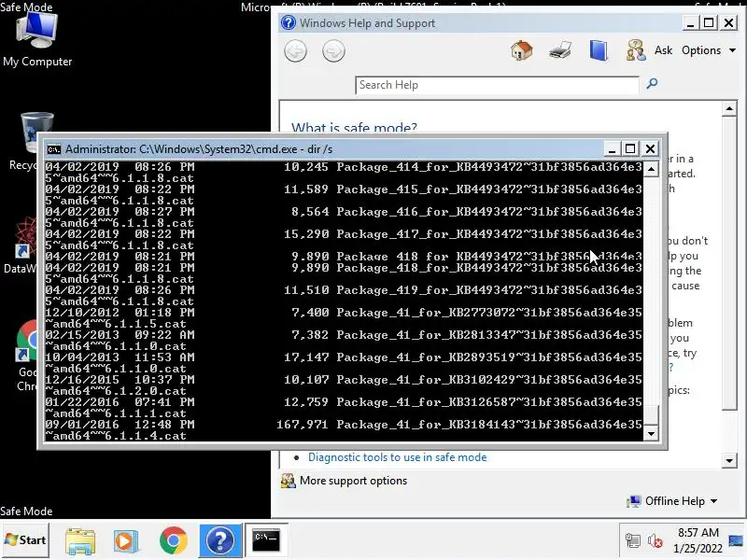This screenshot has height=560, width=747.
Task: Open Windows Explorer from taskbar
Action: 80,541
